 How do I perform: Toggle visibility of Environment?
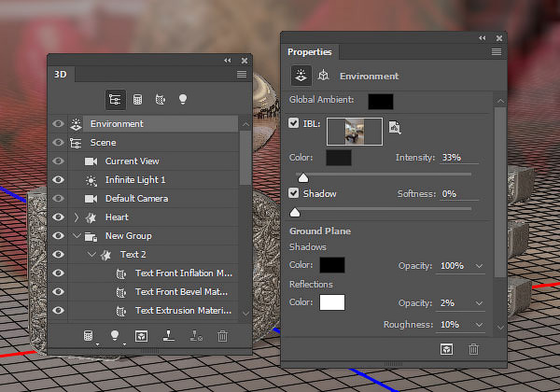(x=58, y=124)
